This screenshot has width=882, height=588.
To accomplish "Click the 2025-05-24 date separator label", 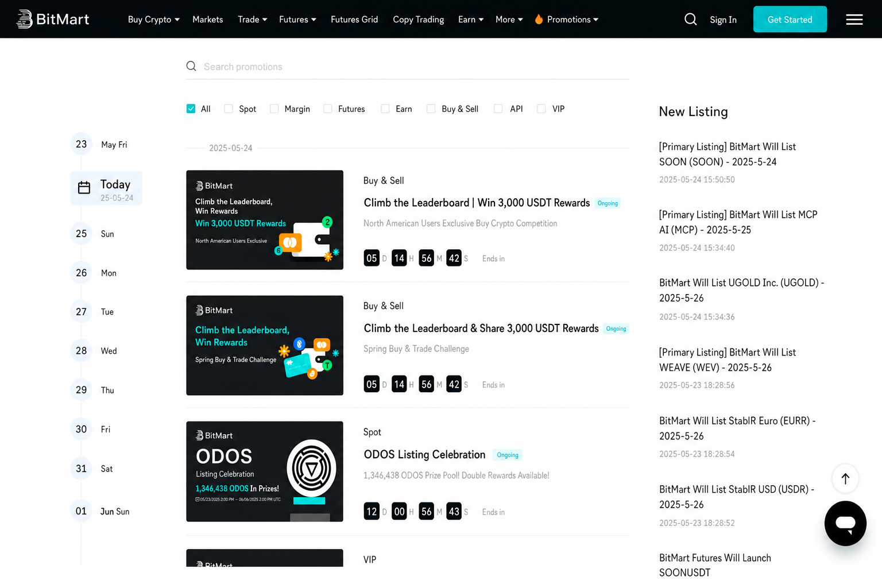I will click(x=231, y=148).
